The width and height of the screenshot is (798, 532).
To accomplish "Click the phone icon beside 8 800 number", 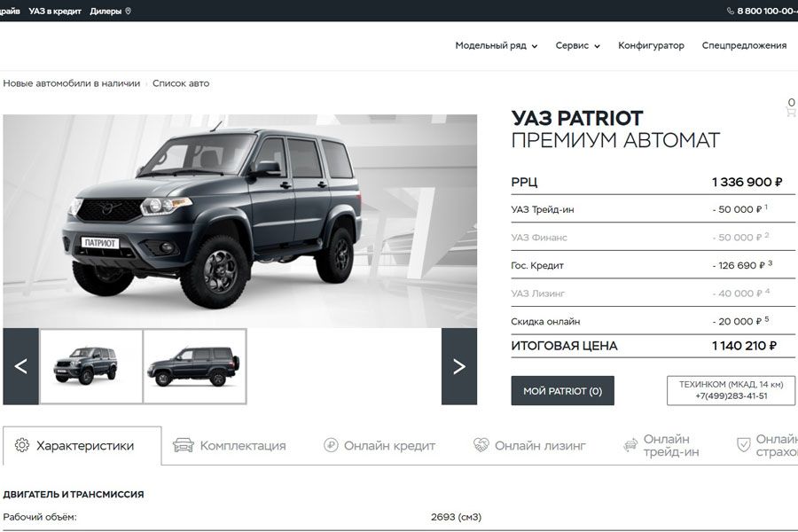I will (731, 11).
